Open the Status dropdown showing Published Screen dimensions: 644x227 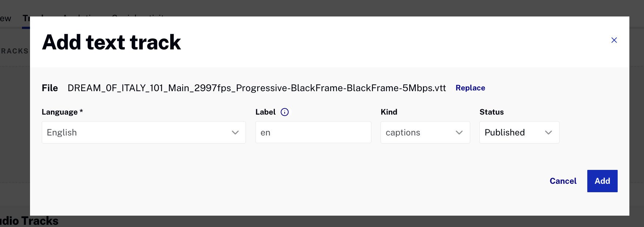pos(519,132)
